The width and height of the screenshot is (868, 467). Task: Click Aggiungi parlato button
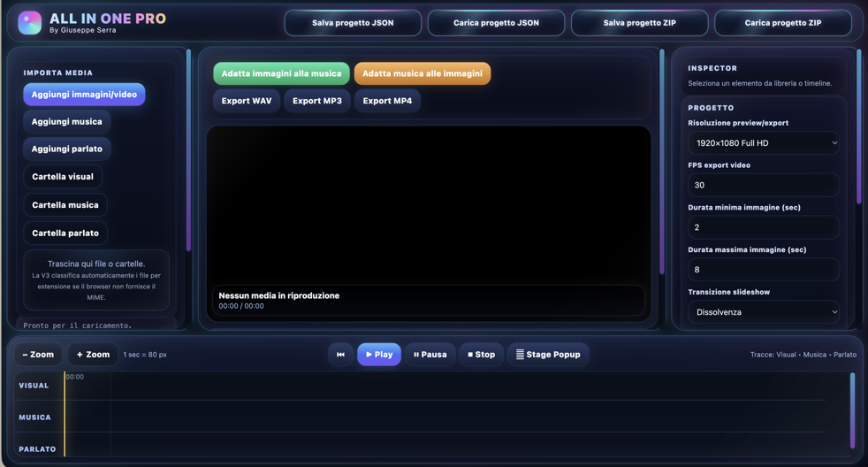(x=66, y=149)
